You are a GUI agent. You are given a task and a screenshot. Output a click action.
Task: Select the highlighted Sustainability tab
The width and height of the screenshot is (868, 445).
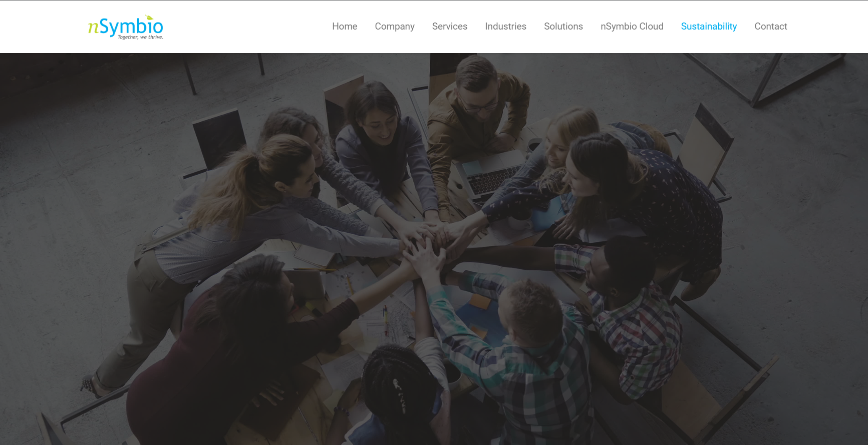pos(709,27)
